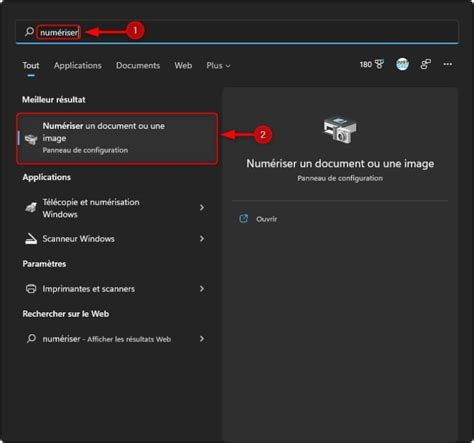Expand chevron next to Imprimantes et scanners
Viewport: 474px width, 443px height.
tap(202, 289)
